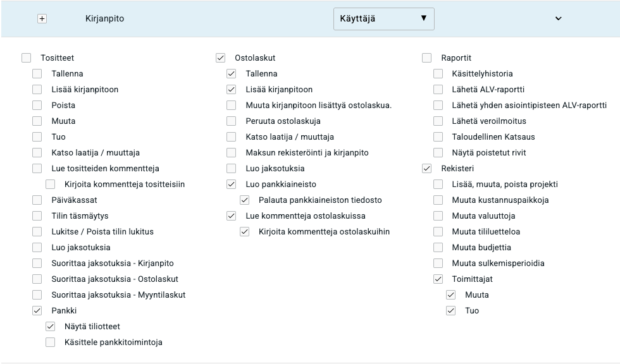620x364 pixels.
Task: Enable Maksun rekisteröinti ja kirjanpito checkbox
Action: tap(232, 153)
